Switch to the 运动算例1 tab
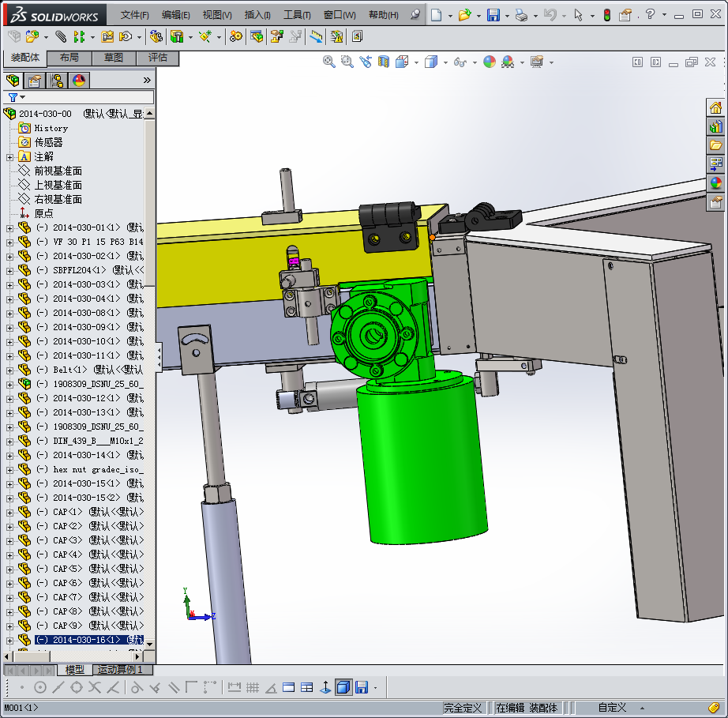 pos(119,670)
